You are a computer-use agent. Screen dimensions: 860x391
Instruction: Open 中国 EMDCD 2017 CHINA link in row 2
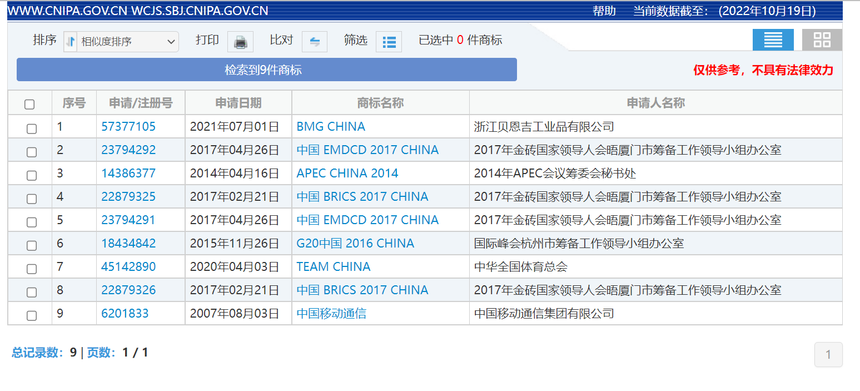click(x=367, y=150)
